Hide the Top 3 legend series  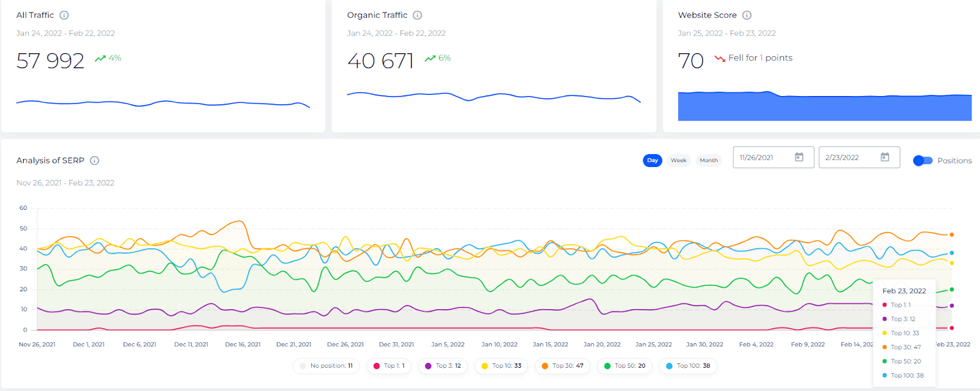pyautogui.click(x=443, y=366)
